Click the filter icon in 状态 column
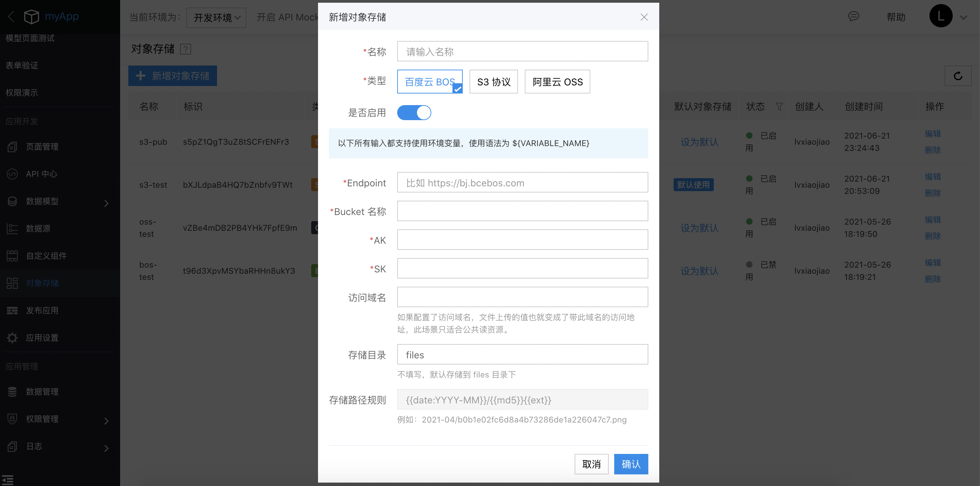 (x=779, y=106)
